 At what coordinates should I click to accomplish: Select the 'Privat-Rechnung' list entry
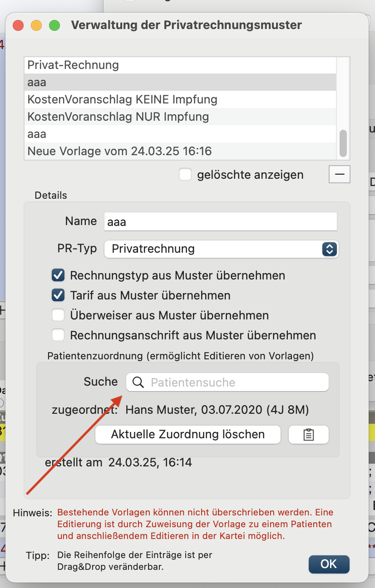pyautogui.click(x=180, y=65)
